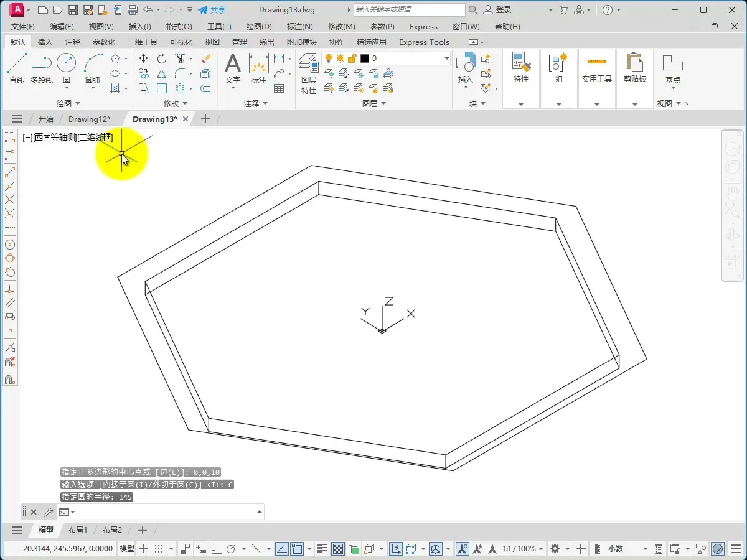
Task: Select the 文字 text annotation tool
Action: tap(232, 68)
